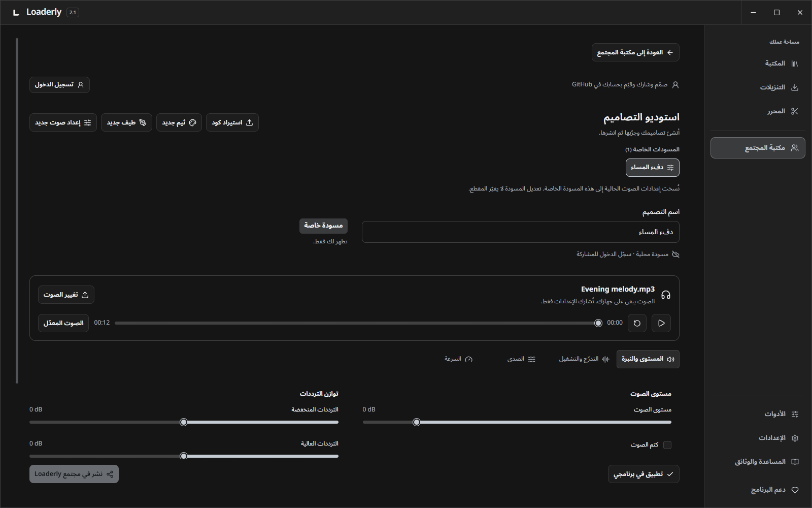Click the Loaderly logo in title bar
The width and height of the screenshot is (812, 508).
16,12
